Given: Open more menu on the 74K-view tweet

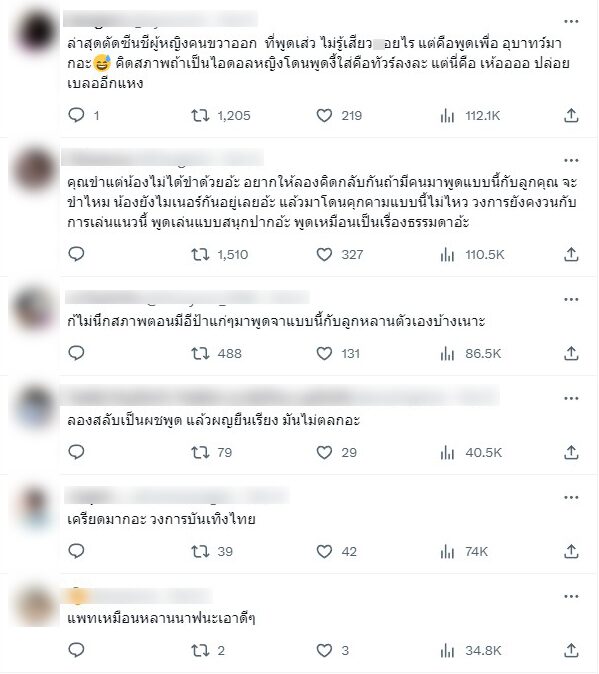Looking at the screenshot, I should pos(571,497).
